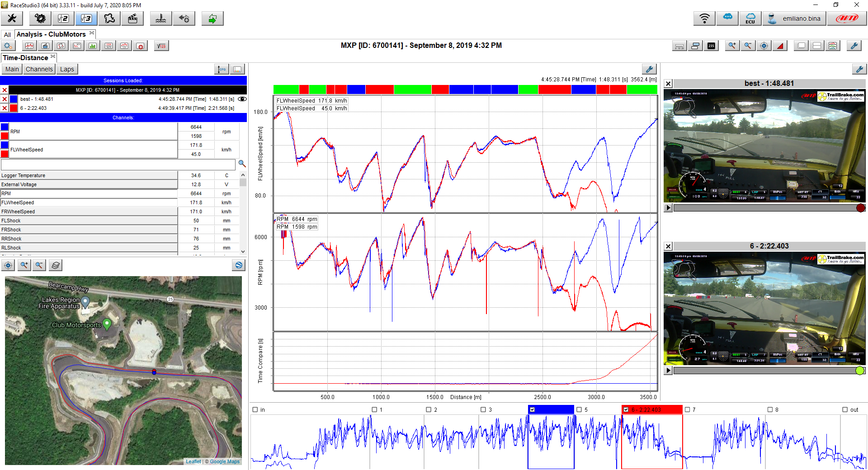Open chart wrench settings above the plots
This screenshot has width=868, height=470.
(649, 69)
